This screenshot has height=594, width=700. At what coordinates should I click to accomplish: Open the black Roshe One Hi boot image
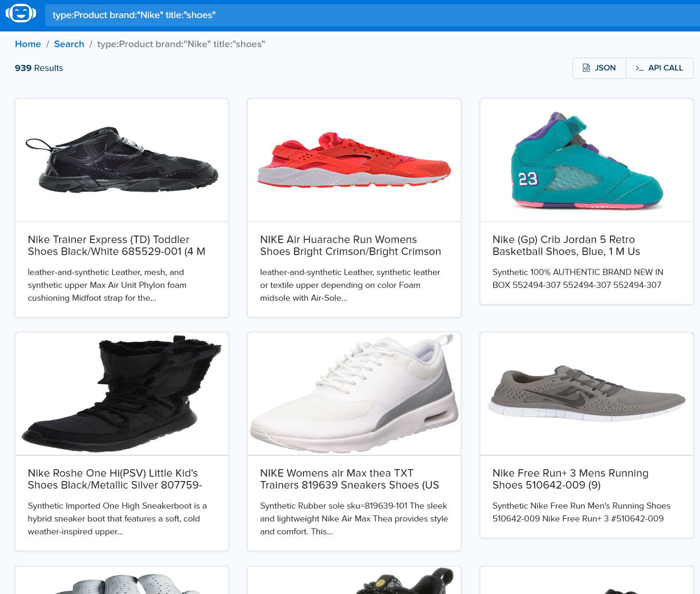122,394
